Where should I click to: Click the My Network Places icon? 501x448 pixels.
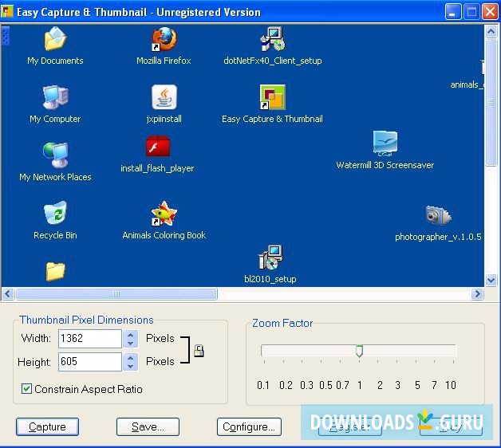tap(55, 155)
